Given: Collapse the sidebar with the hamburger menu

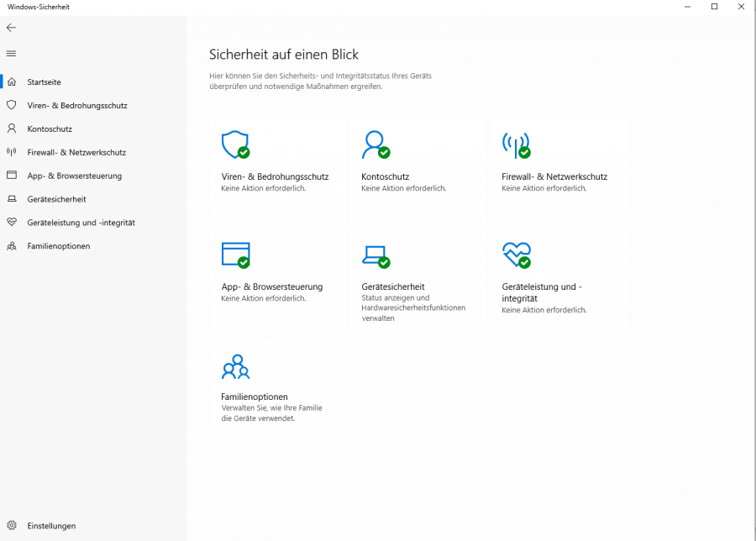Looking at the screenshot, I should pyautogui.click(x=11, y=54).
